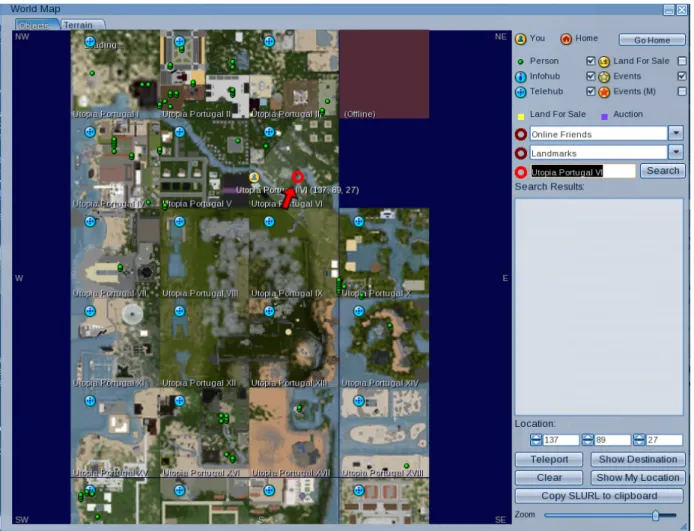The height and width of the screenshot is (531, 694).
Task: Toggle the Telehub checkbox
Action: [590, 91]
